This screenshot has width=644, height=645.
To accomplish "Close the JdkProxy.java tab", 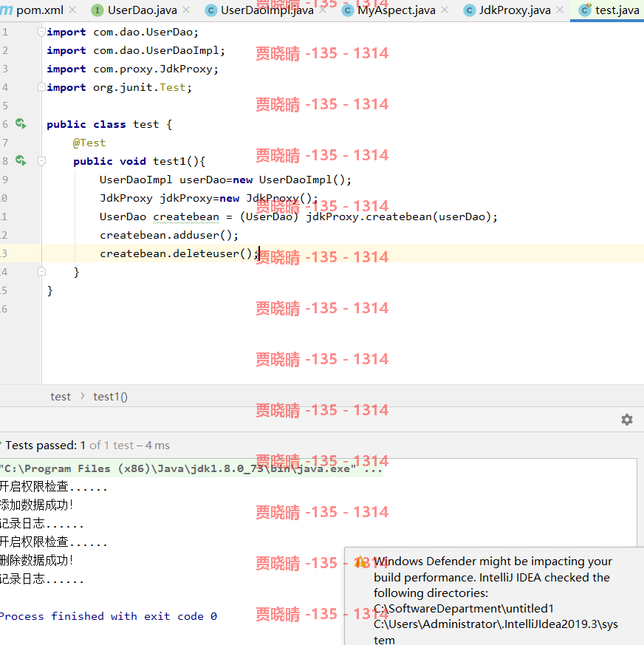I will click(x=560, y=10).
